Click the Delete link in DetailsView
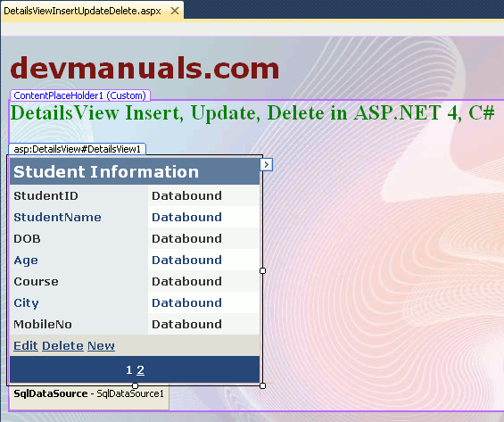The width and height of the screenshot is (504, 422). (x=62, y=346)
